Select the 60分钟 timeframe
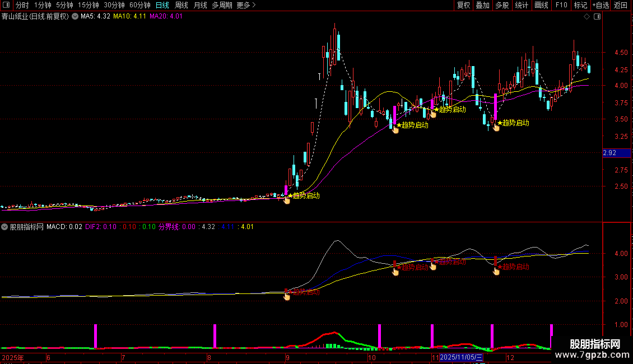Viewport: 633px width, 364px height. click(x=140, y=5)
